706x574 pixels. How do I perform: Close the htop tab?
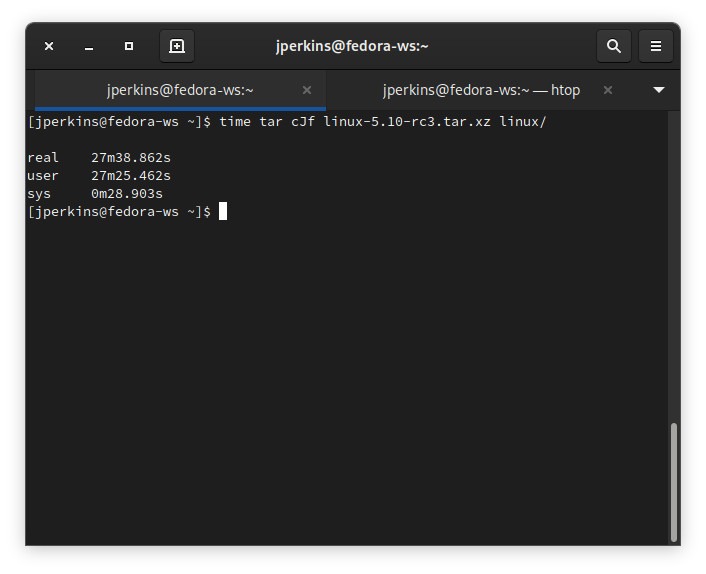click(x=607, y=90)
